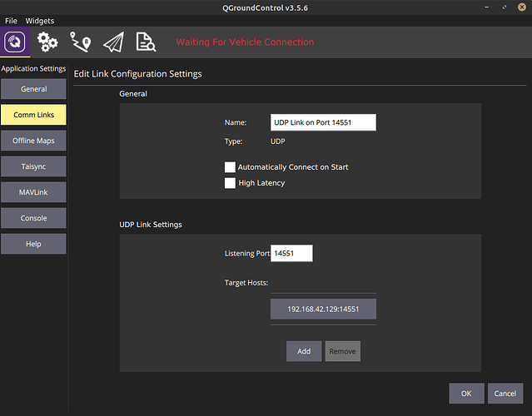Confirm link settings with OK
Screen dimensions: 532x416
[x=466, y=394]
